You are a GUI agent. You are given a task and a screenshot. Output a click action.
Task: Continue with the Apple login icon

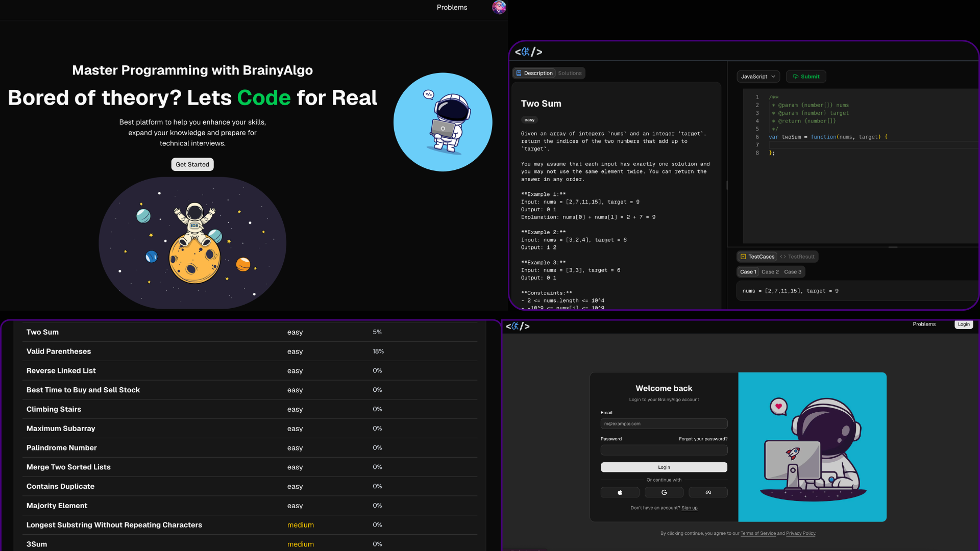point(620,492)
